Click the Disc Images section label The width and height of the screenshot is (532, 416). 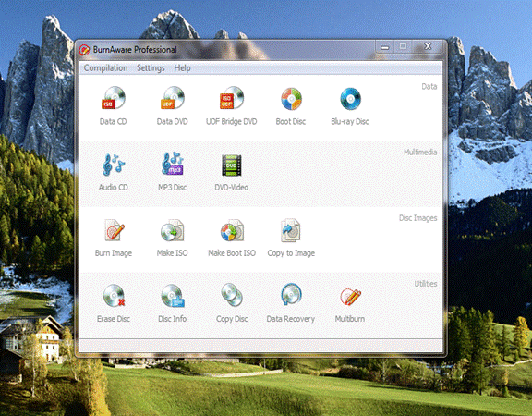coord(418,218)
